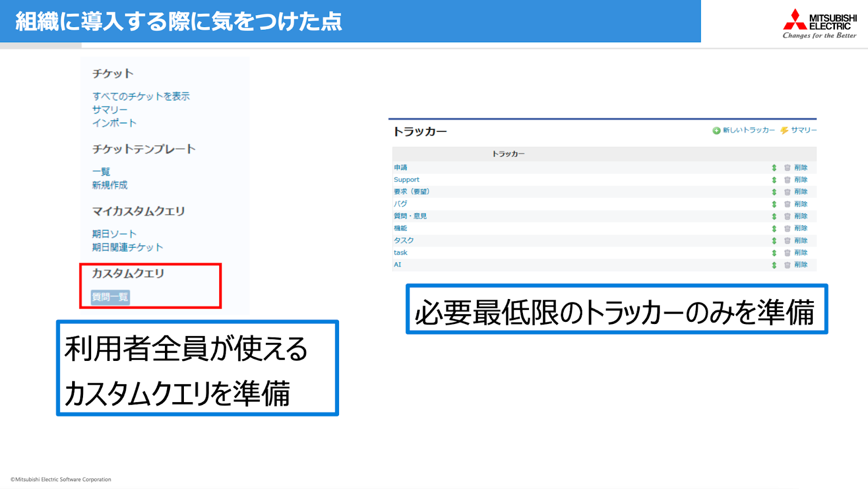Click the trash icon in task row
The width and height of the screenshot is (868, 489).
pyautogui.click(x=787, y=253)
